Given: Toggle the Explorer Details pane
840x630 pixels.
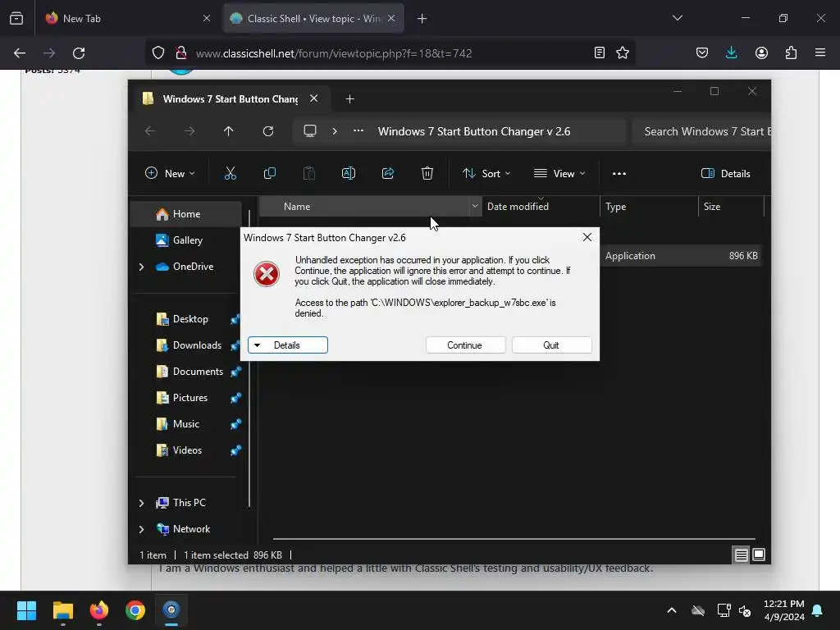Looking at the screenshot, I should [726, 174].
